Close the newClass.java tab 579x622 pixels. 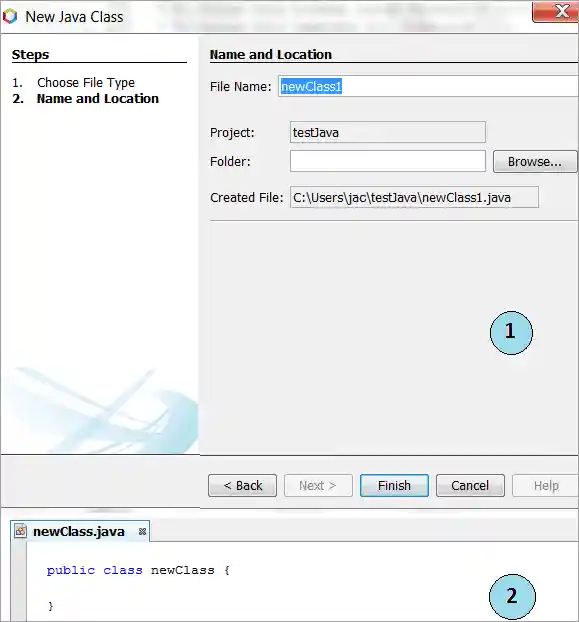click(x=142, y=532)
